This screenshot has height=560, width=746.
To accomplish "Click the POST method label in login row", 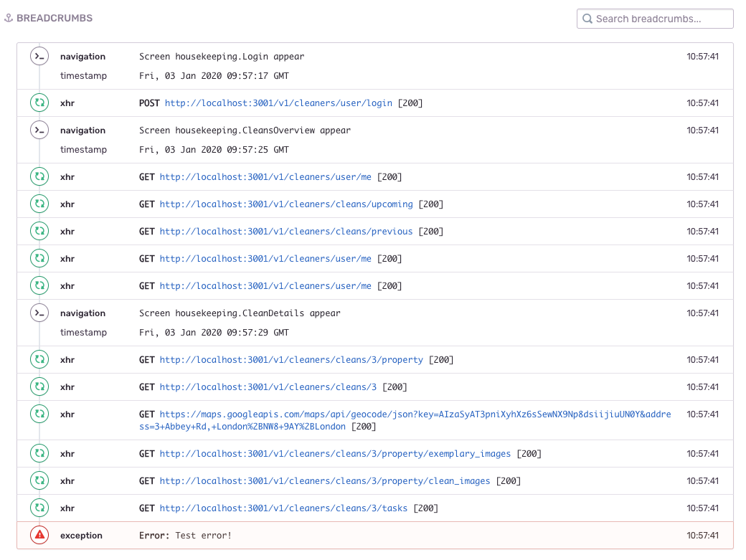I will coord(149,103).
